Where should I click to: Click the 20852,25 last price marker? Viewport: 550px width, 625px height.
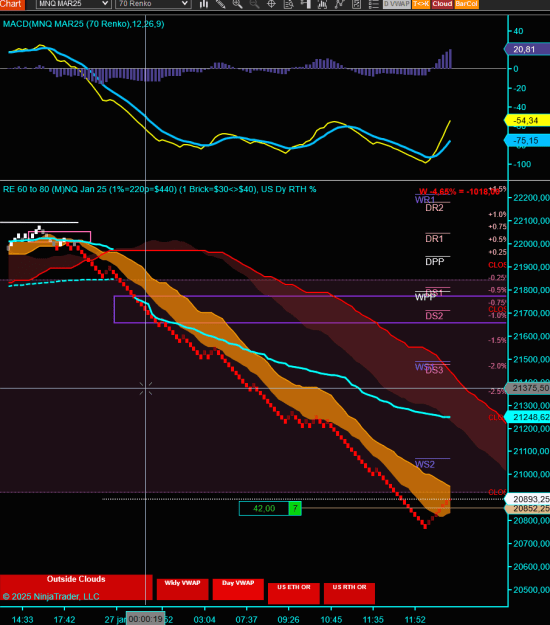(528, 509)
